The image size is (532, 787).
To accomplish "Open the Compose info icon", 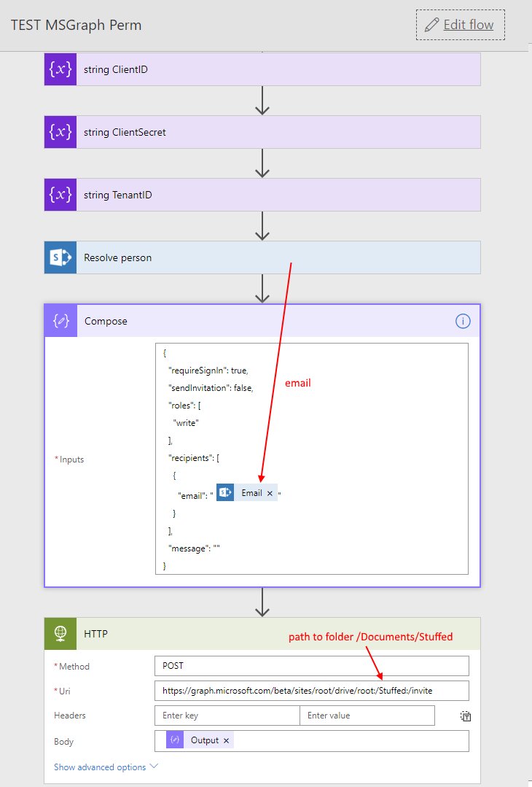I will pyautogui.click(x=462, y=321).
